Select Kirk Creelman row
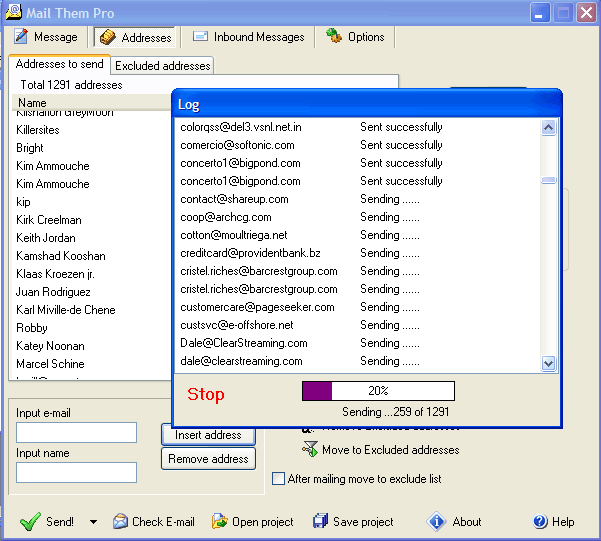 tap(49, 220)
